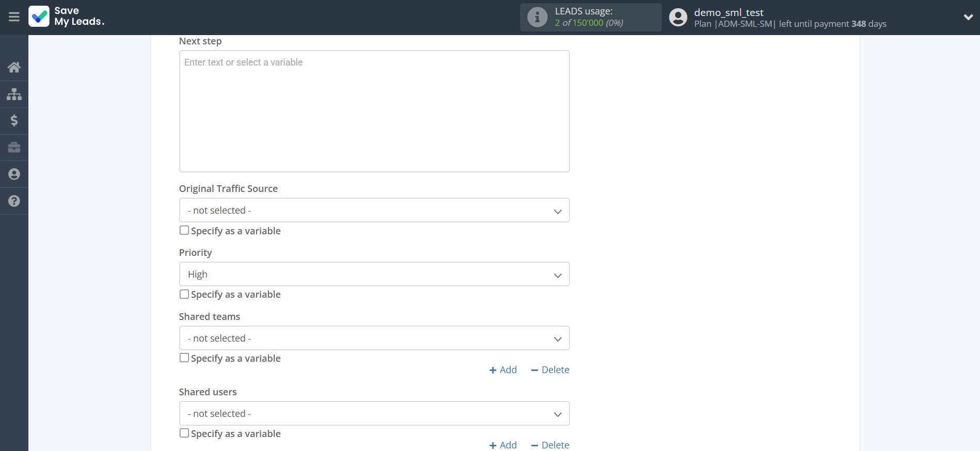
Task: Open the profile icon in the sidebar
Action: click(x=14, y=174)
